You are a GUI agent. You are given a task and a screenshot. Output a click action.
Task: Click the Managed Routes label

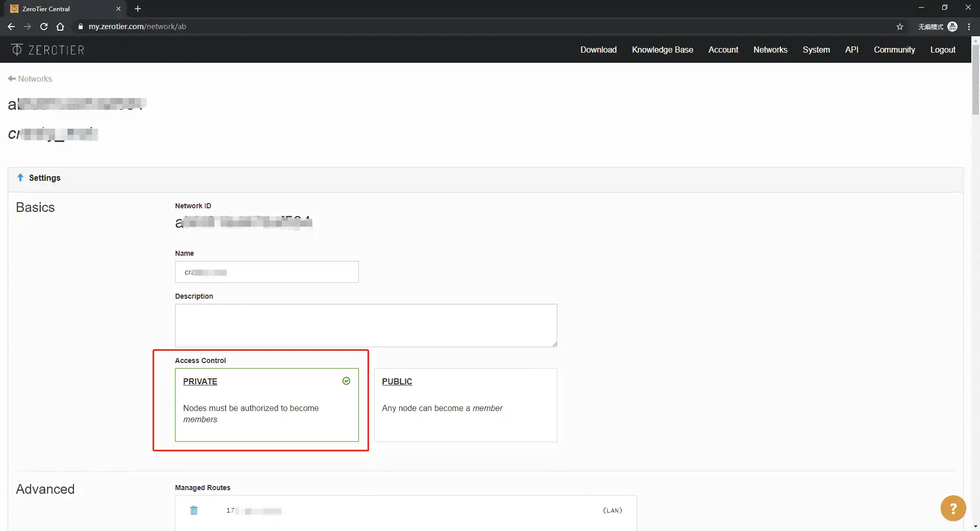pyautogui.click(x=203, y=488)
